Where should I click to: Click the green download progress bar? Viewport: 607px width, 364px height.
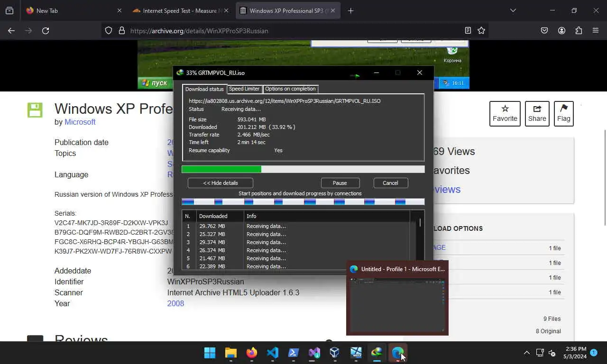point(303,169)
